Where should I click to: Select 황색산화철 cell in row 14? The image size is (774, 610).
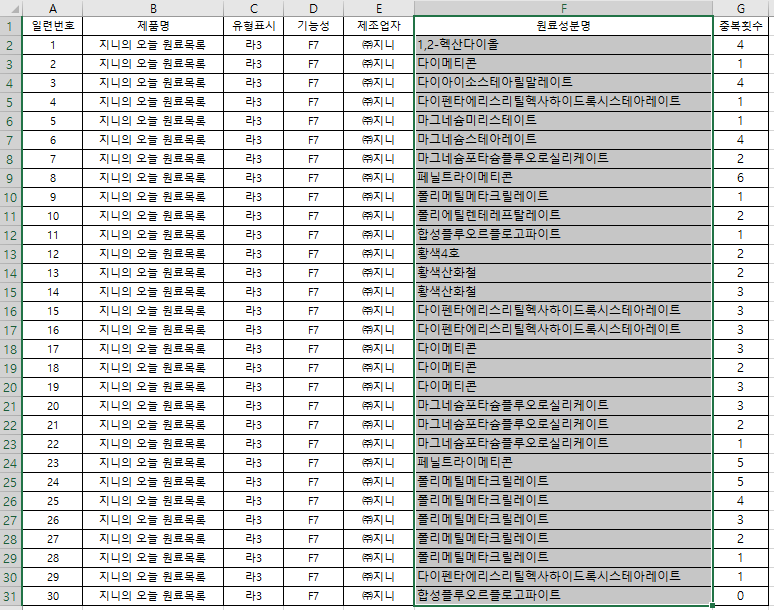(x=564, y=273)
